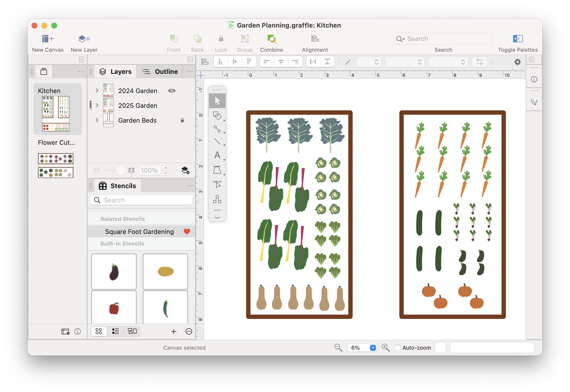Click the canvas info button in sidebar
570x392 pixels.
(78, 331)
